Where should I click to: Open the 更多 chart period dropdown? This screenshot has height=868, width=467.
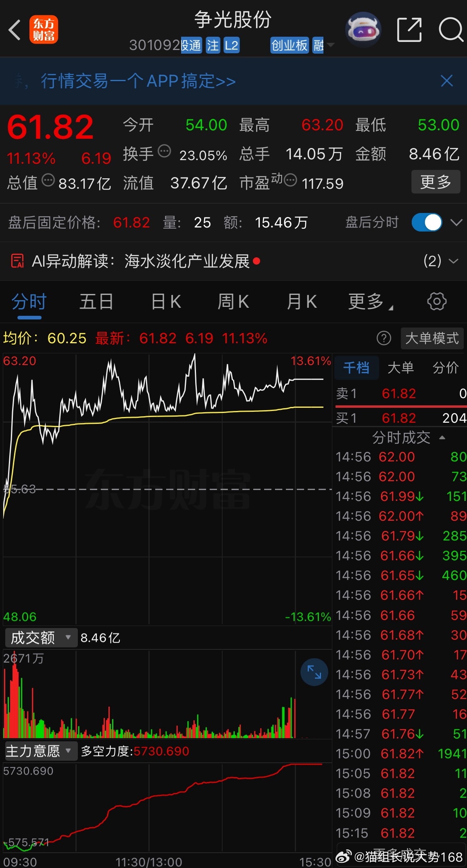tap(370, 301)
